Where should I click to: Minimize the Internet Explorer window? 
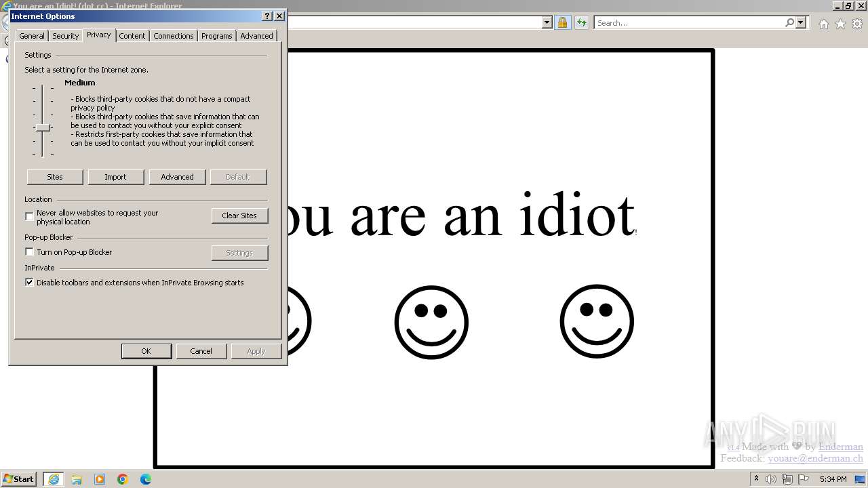[837, 5]
